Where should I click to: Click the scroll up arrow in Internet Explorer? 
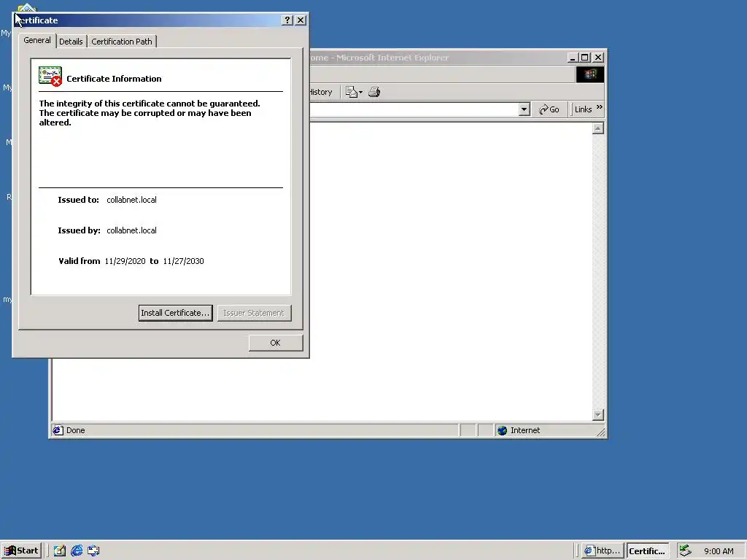click(x=598, y=128)
